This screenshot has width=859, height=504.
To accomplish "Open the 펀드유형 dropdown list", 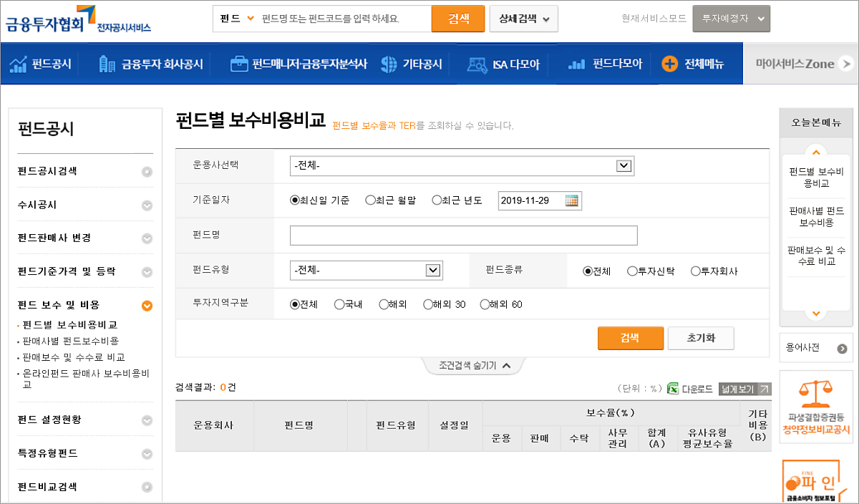I will click(x=367, y=271).
